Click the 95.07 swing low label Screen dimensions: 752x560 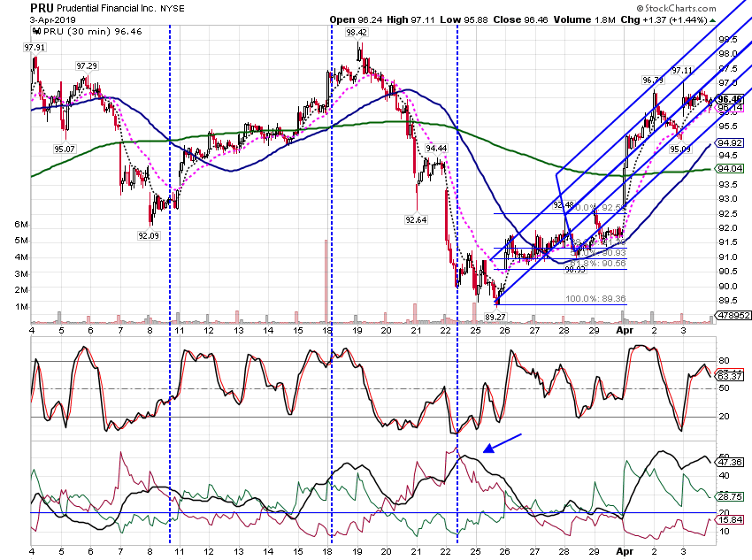click(65, 150)
